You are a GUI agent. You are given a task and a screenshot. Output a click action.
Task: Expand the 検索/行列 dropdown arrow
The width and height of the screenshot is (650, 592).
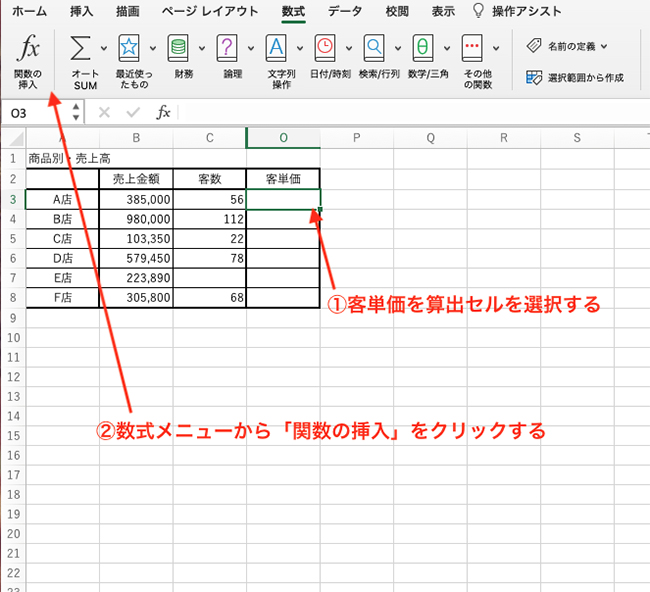[x=398, y=49]
